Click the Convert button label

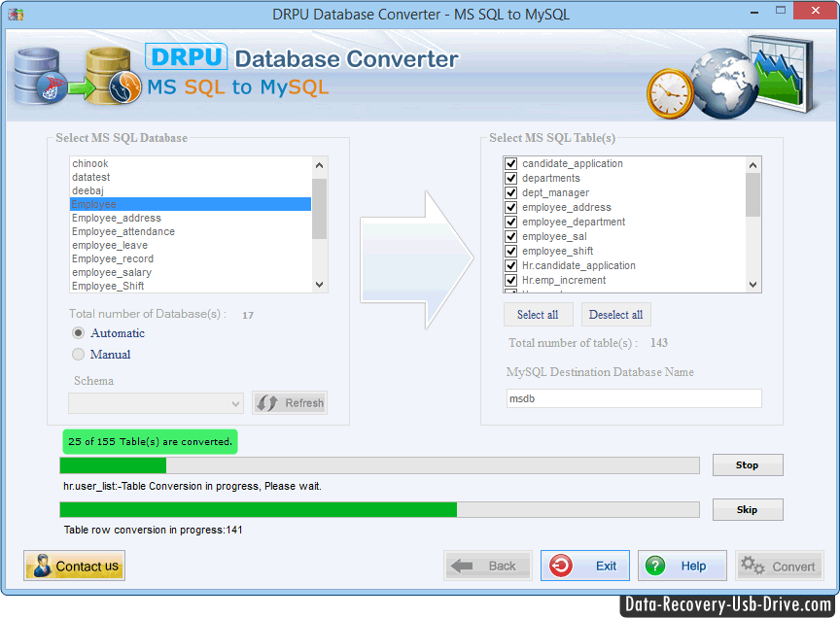793,566
